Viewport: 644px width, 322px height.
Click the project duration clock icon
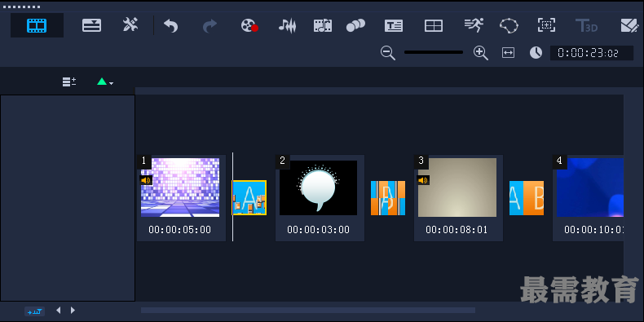tap(536, 52)
